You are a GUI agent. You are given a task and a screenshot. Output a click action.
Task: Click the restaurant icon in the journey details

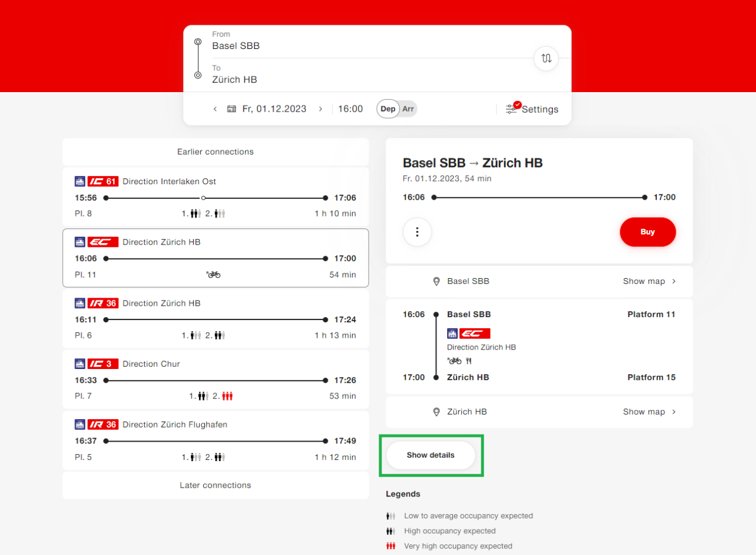pos(468,361)
